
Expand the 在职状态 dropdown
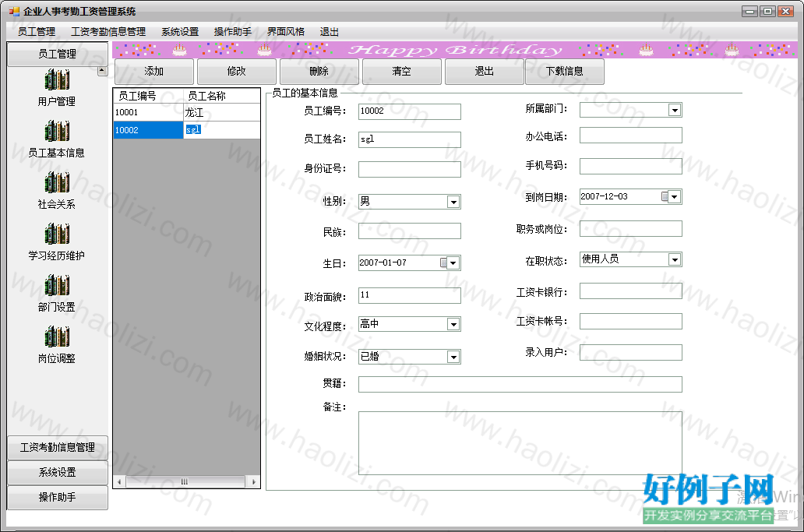point(675,260)
